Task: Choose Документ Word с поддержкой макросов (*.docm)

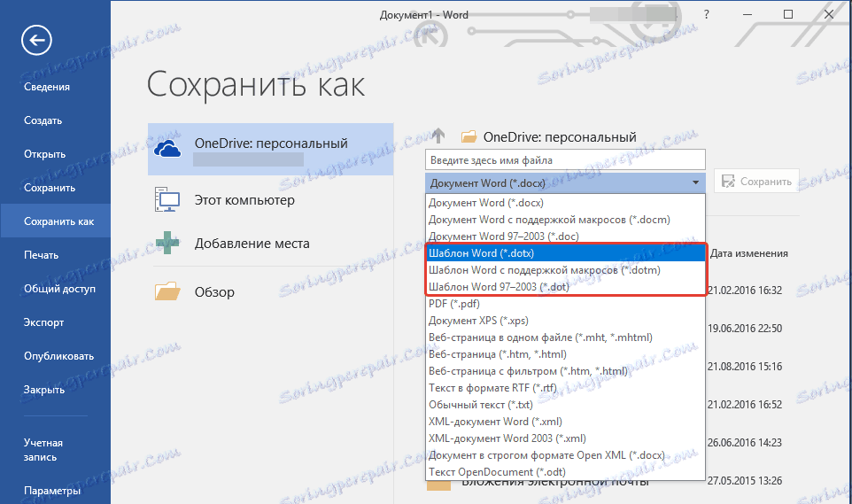Action: pos(565,220)
